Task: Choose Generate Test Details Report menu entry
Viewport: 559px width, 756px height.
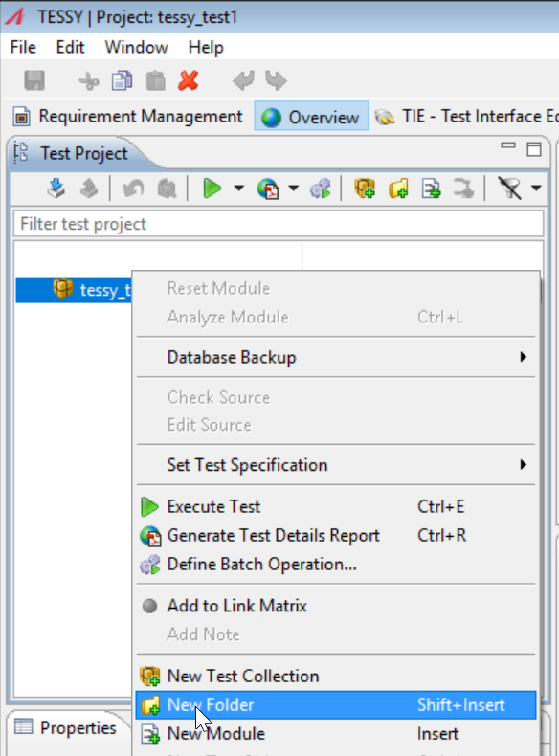Action: (336, 535)
